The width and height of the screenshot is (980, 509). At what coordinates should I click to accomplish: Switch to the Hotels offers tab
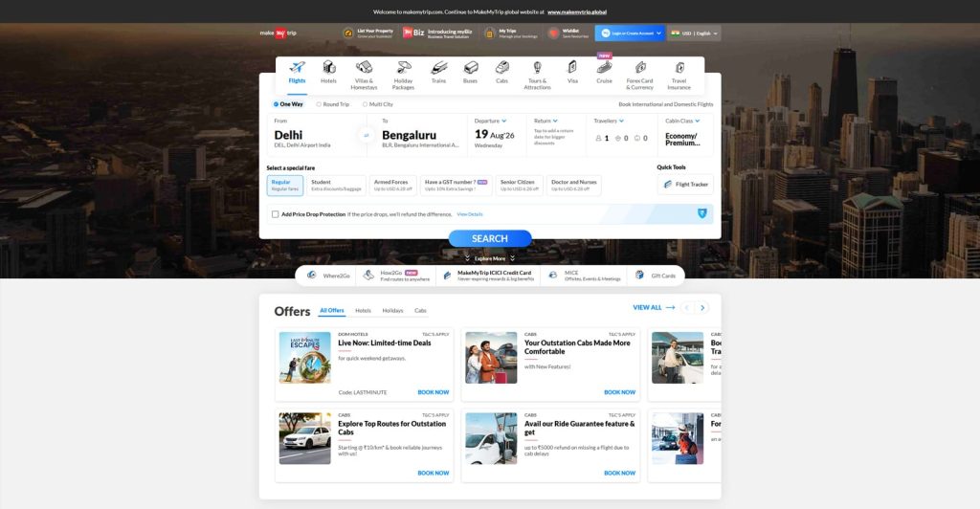[x=363, y=310]
